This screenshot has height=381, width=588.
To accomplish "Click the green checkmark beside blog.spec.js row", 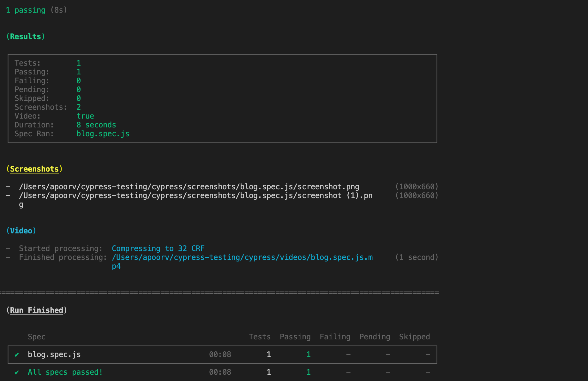I will click(17, 355).
